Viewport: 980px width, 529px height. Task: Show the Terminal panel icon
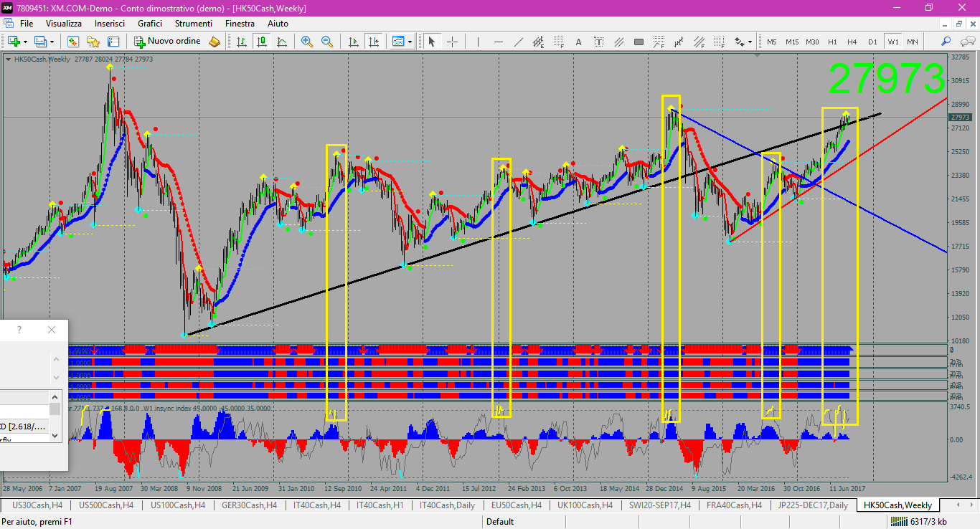point(113,42)
